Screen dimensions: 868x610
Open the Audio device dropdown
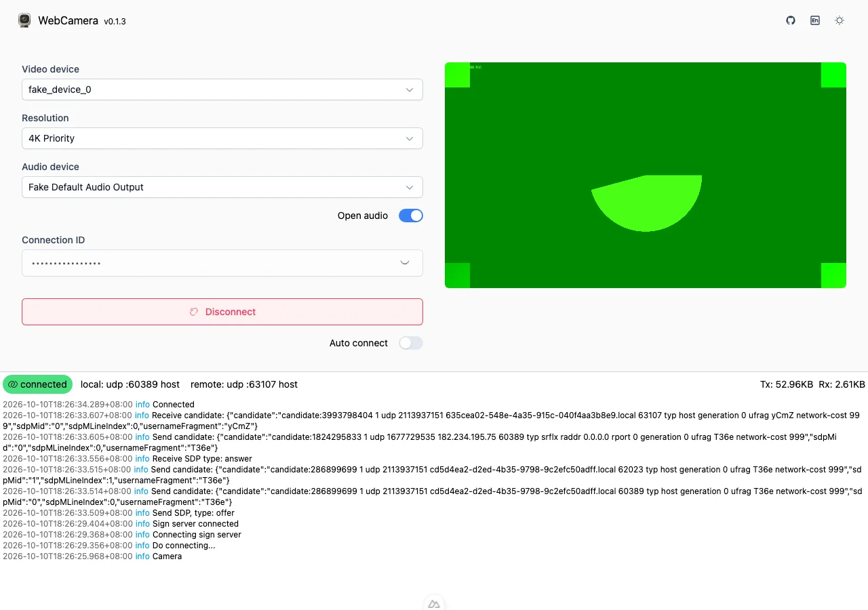tap(222, 187)
